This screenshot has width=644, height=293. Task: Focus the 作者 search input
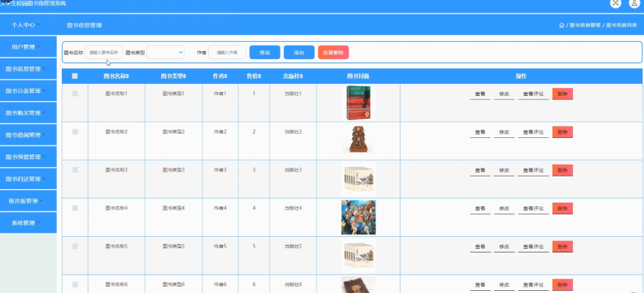227,52
